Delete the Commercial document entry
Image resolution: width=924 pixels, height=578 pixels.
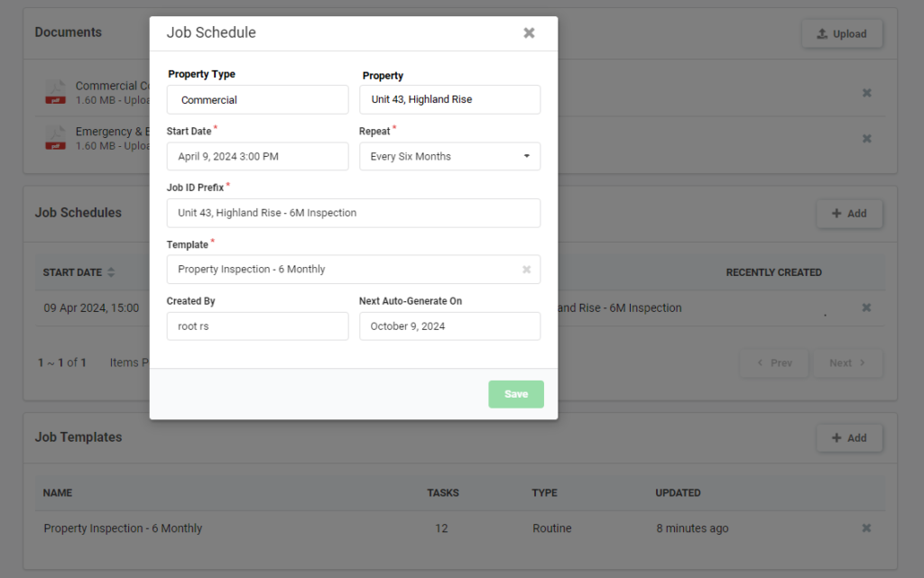pyautogui.click(x=866, y=93)
